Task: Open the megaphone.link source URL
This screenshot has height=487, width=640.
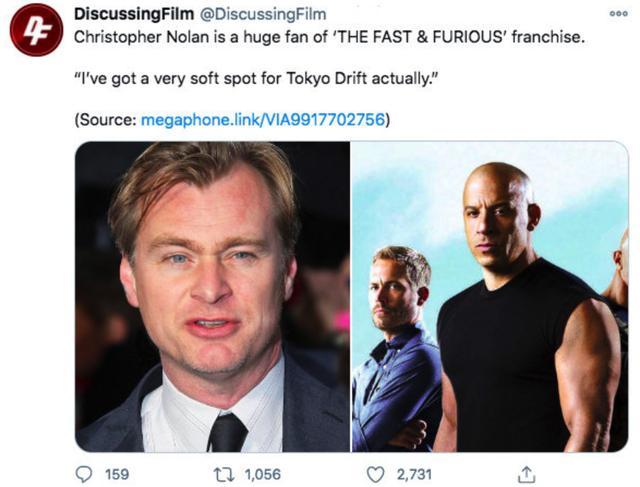Action: pos(262,120)
